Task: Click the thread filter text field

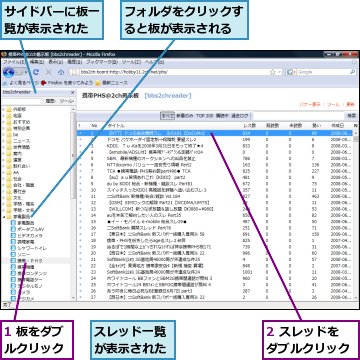Action: click(298, 116)
